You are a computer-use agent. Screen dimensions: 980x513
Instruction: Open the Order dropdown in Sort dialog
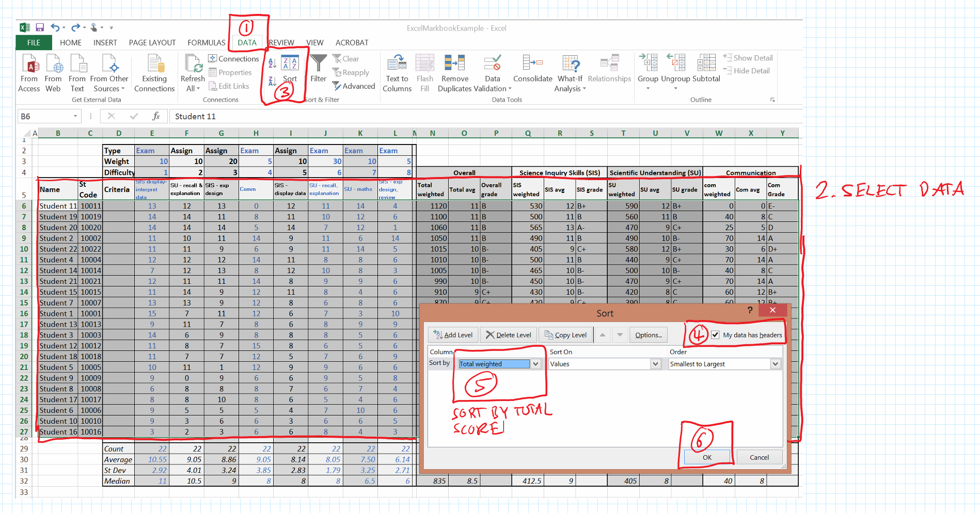point(775,364)
